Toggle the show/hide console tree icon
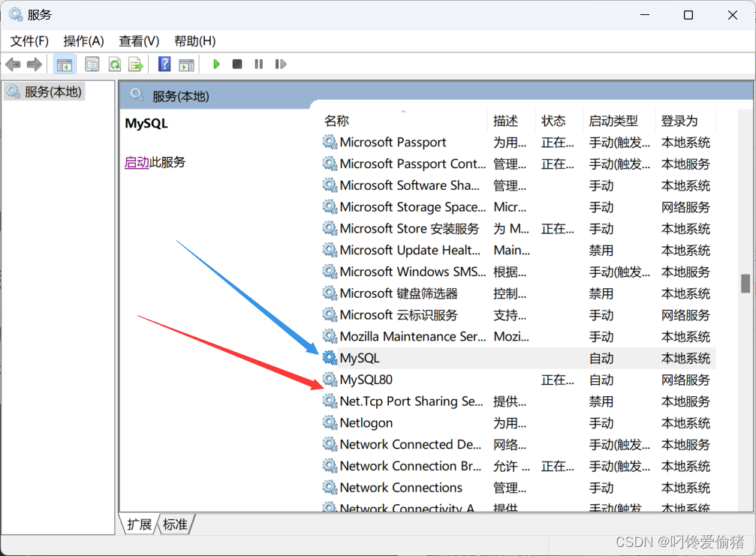This screenshot has height=556, width=756. click(64, 64)
